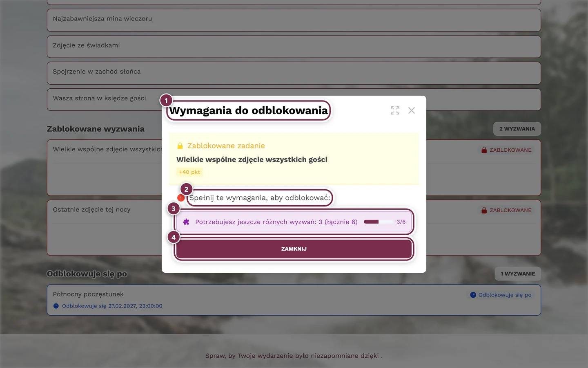Click ZABLOKOWANE label on Ostatnie zdjęcie tej nocy
Image resolution: width=588 pixels, height=368 pixels.
coord(510,210)
